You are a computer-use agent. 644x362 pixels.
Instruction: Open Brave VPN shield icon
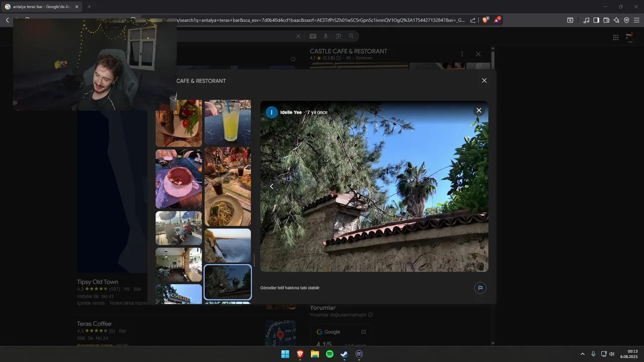(x=626, y=20)
